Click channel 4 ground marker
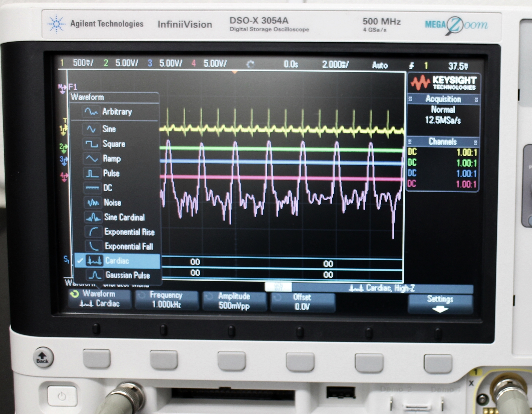The image size is (532, 414). point(64,177)
